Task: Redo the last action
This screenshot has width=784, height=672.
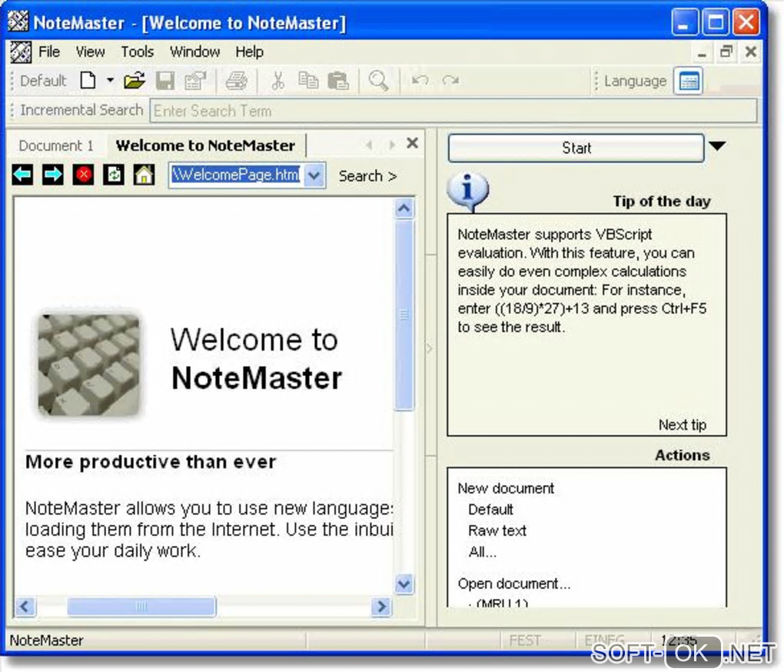Action: [451, 80]
